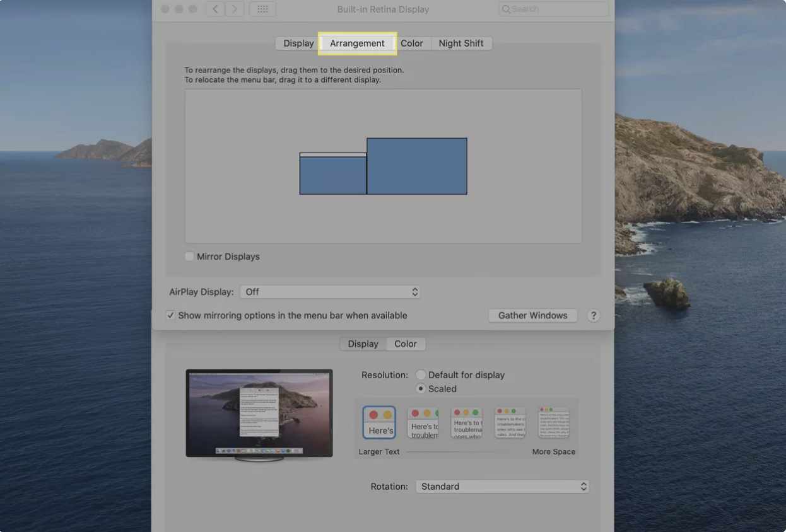Choose the More Space resolution thumbnail

coord(554,422)
